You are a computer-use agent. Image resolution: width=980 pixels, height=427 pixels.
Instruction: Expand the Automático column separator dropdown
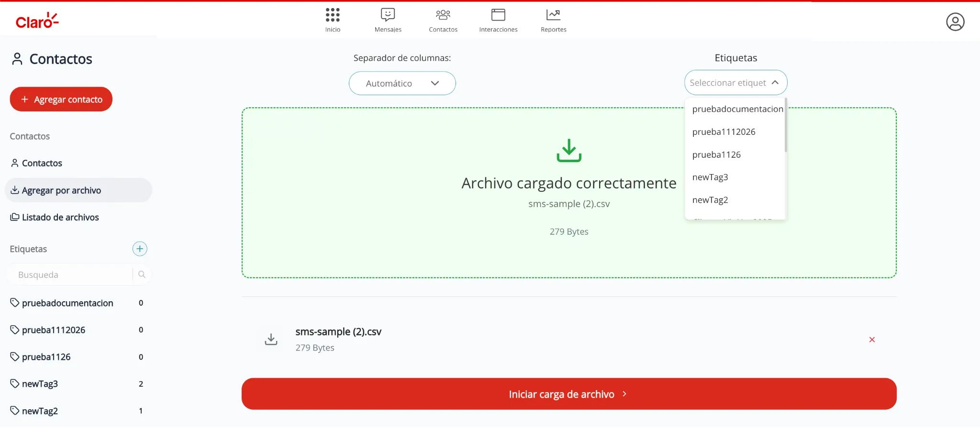click(x=402, y=83)
